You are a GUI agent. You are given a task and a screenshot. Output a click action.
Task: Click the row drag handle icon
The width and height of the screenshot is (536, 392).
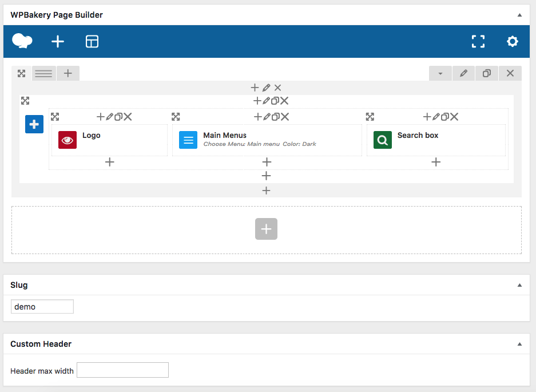22,73
